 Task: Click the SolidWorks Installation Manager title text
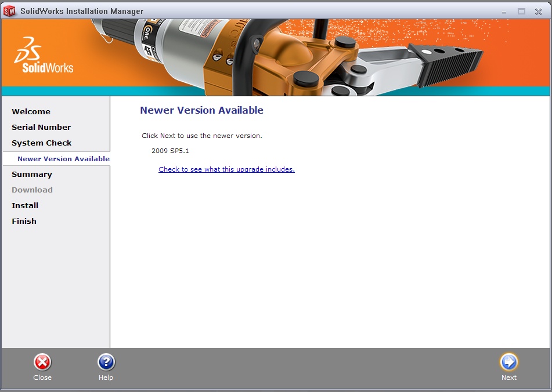tap(82, 11)
